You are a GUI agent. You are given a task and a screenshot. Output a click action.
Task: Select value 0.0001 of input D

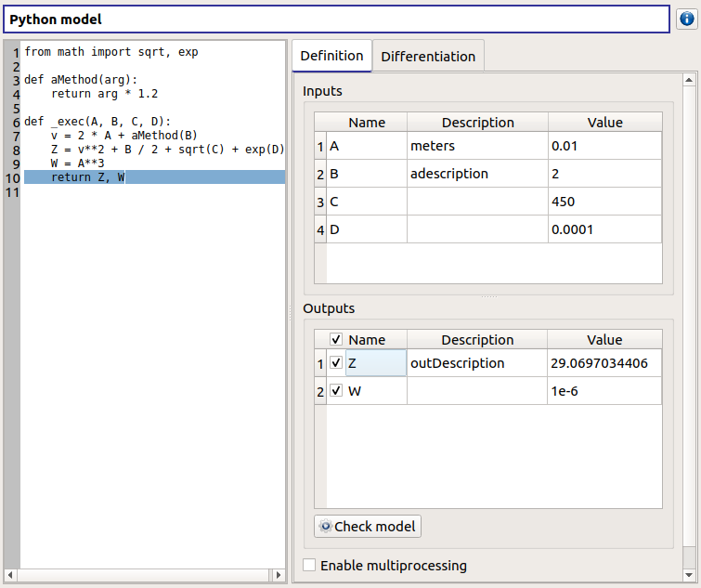click(x=604, y=229)
